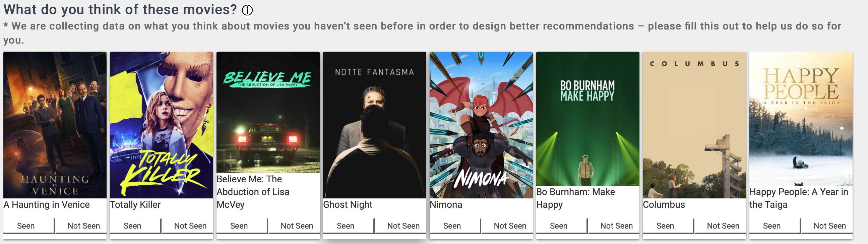Viewport: 868px width, 244px height.
Task: Choose Not Seen for Ghost Night
Action: tap(404, 226)
